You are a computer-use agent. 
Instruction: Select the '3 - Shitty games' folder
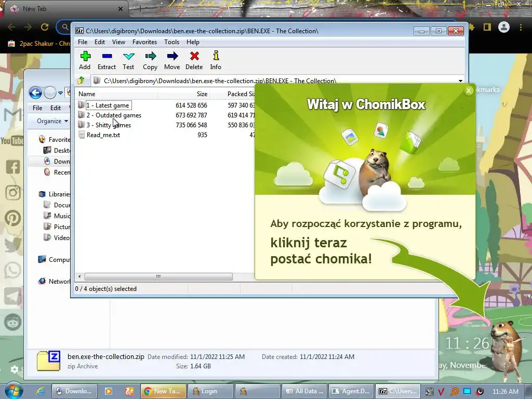(109, 125)
